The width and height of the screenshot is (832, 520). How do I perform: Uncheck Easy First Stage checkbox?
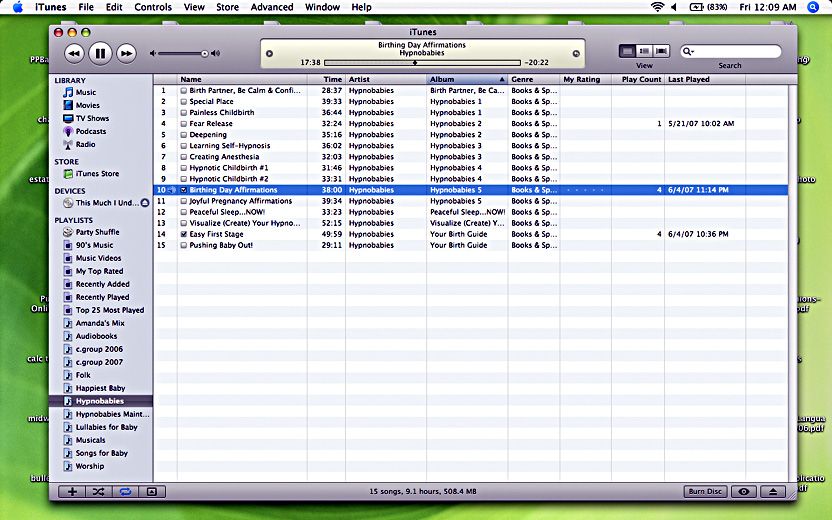pos(184,234)
